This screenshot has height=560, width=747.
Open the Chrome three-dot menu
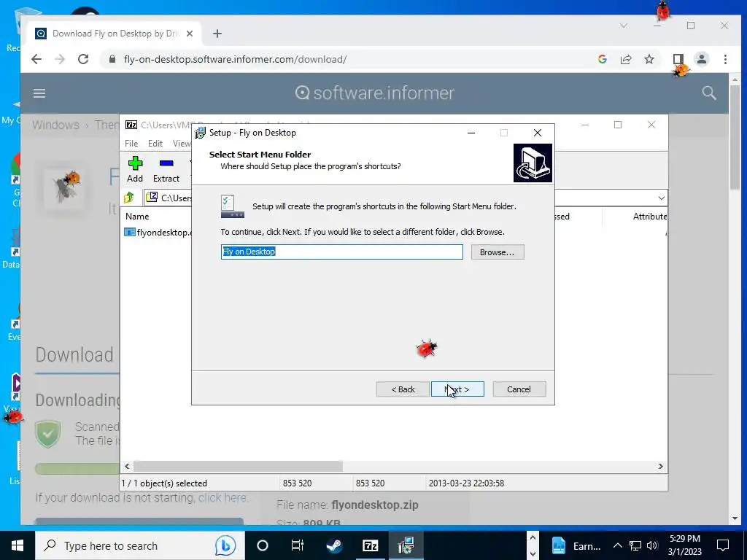click(x=725, y=59)
